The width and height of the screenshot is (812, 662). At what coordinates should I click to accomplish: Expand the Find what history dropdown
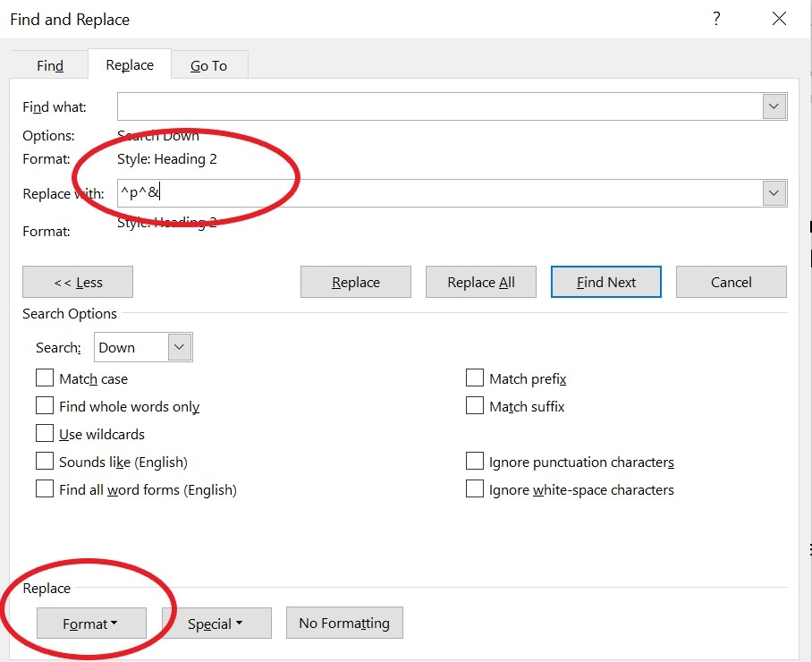(x=773, y=106)
